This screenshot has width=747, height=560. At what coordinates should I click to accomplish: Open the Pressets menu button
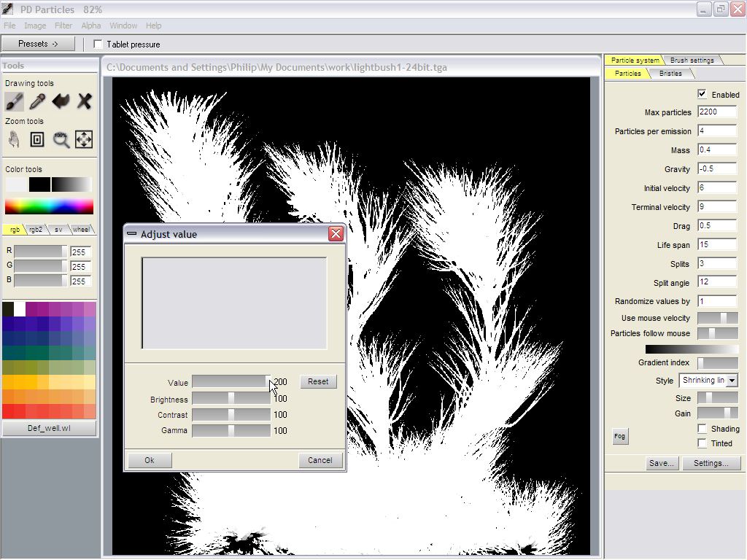38,44
